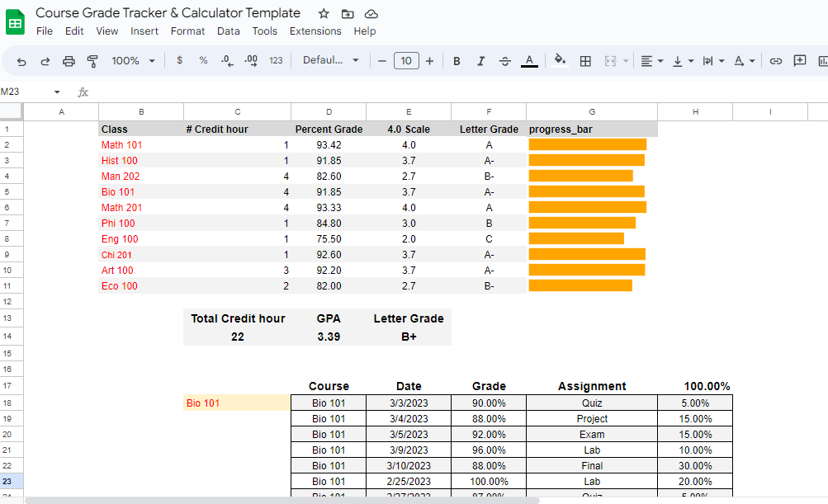Format selection as percent
This screenshot has width=828, height=504.
click(202, 60)
